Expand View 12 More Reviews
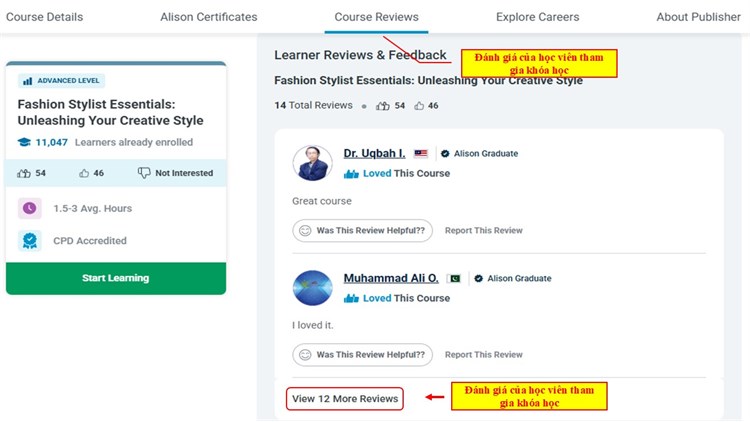Viewport: 750px width, 422px height. point(345,398)
